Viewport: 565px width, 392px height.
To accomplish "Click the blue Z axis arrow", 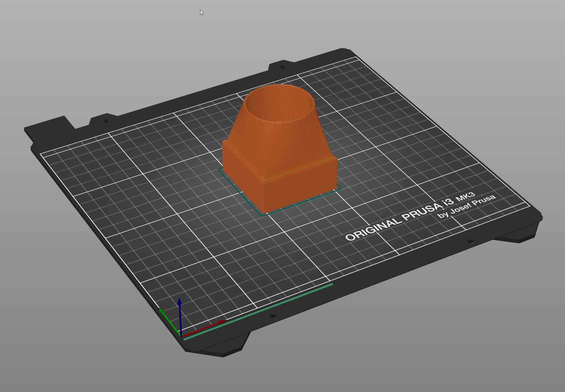I will pos(180,317).
